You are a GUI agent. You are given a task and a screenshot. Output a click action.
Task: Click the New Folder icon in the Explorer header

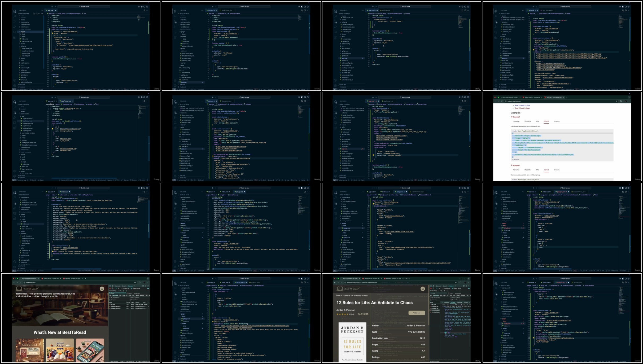point(37,14)
